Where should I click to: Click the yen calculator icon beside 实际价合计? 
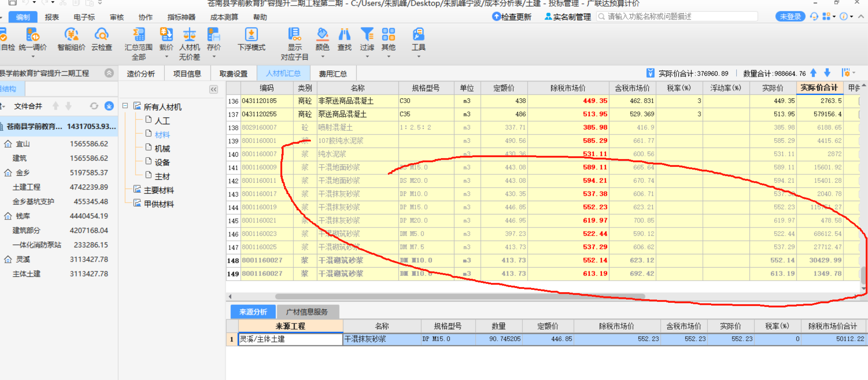651,73
